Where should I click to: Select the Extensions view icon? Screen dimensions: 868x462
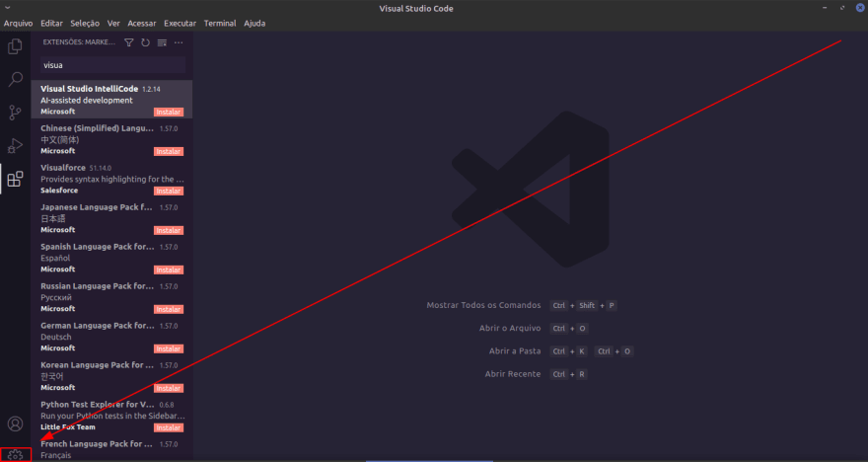tap(15, 179)
